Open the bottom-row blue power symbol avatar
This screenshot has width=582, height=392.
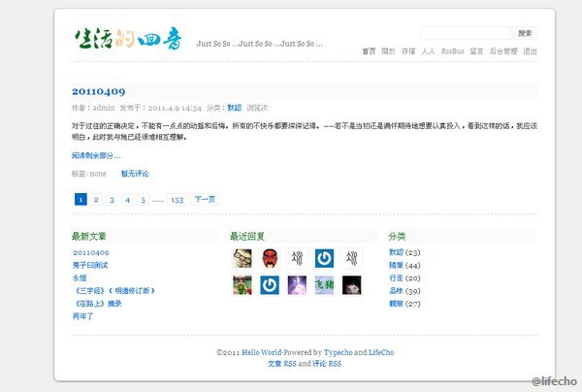coord(270,285)
